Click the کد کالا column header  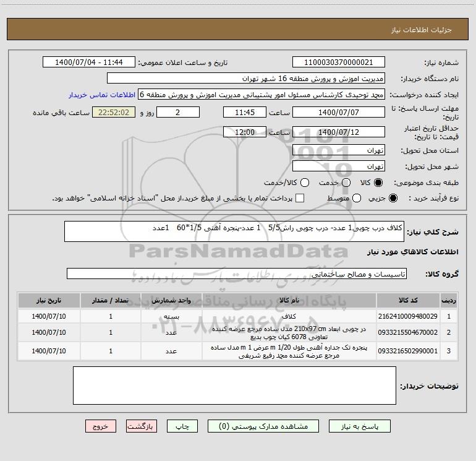point(408,300)
